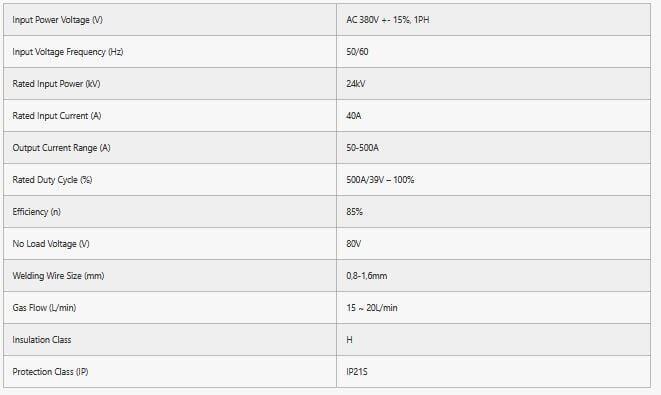
Task: Select the Output Current Range (A) label
Action: [x=62, y=148]
